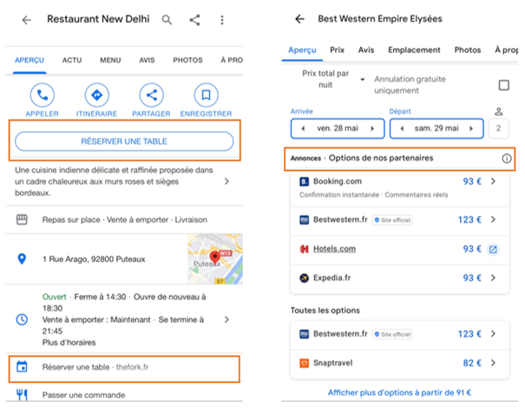Select 1 Rue Arago, 92800 Puteaux address

[x=94, y=259]
